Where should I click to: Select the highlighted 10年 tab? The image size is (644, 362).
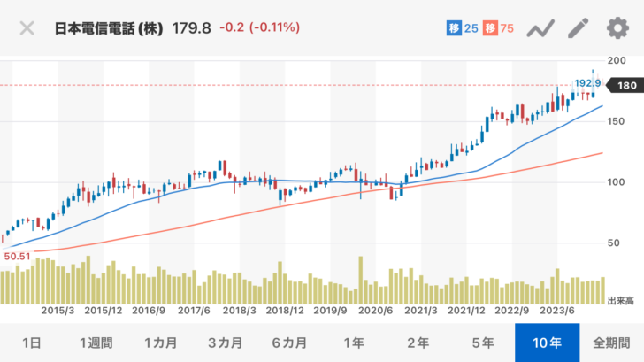click(547, 343)
